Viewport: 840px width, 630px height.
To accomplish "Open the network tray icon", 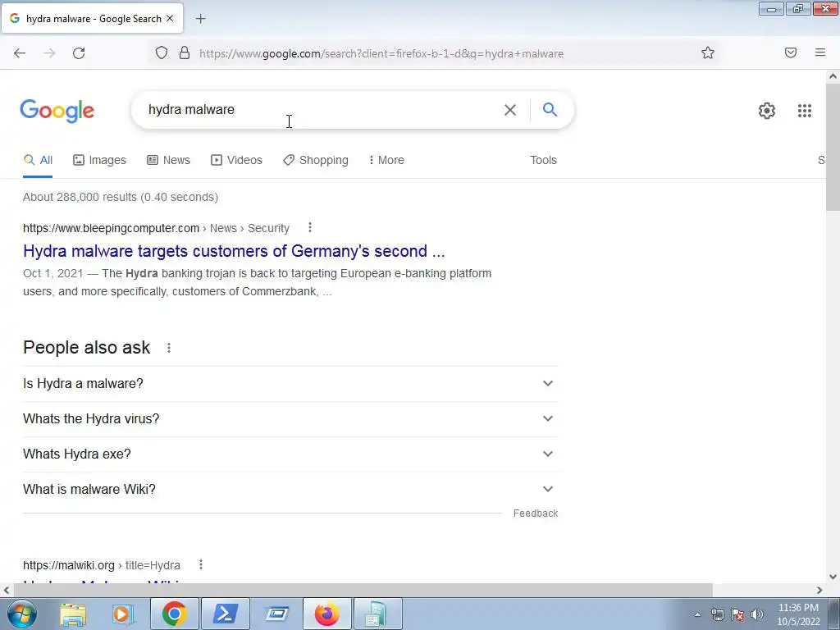I will 717,614.
